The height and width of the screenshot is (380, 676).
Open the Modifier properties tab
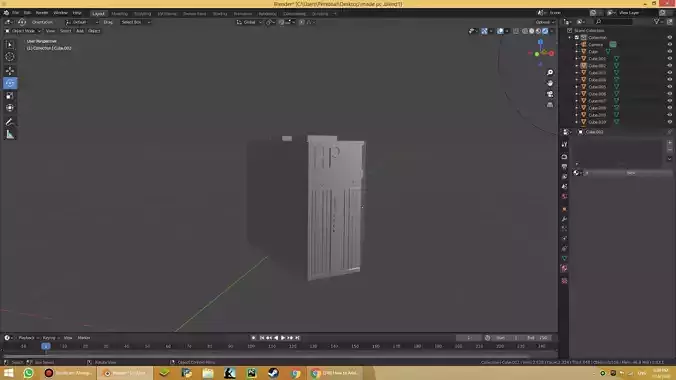(x=564, y=219)
